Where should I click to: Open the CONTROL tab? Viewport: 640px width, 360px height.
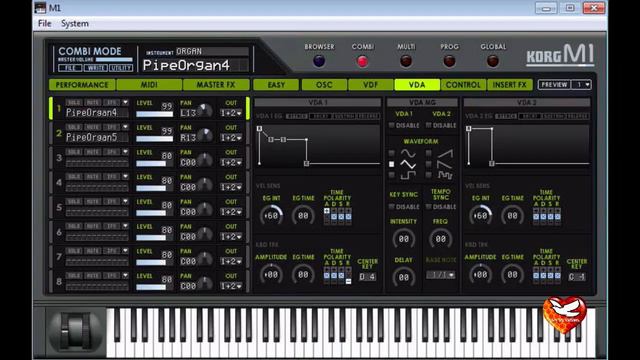tap(463, 84)
